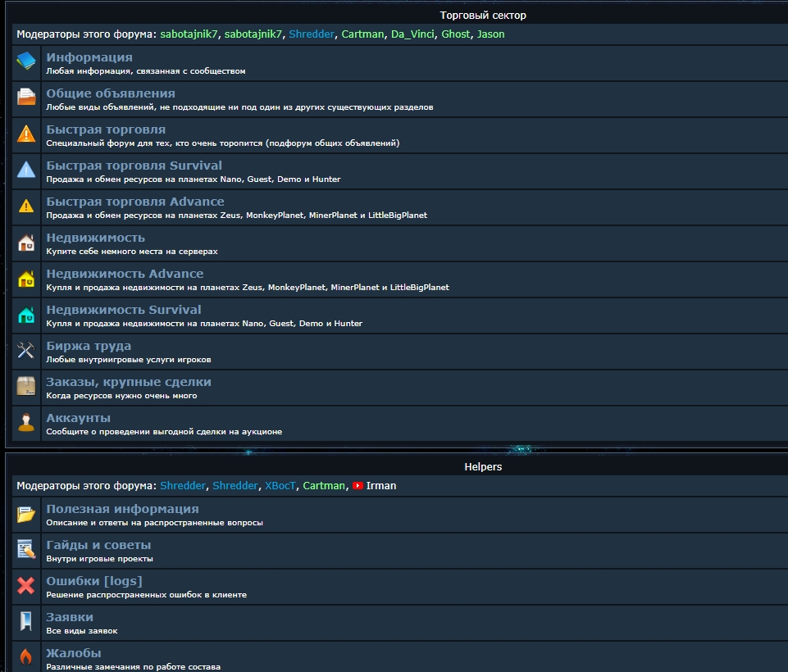Open moderator Ghost's profile link
Screen dimensions: 788x672
(455, 34)
